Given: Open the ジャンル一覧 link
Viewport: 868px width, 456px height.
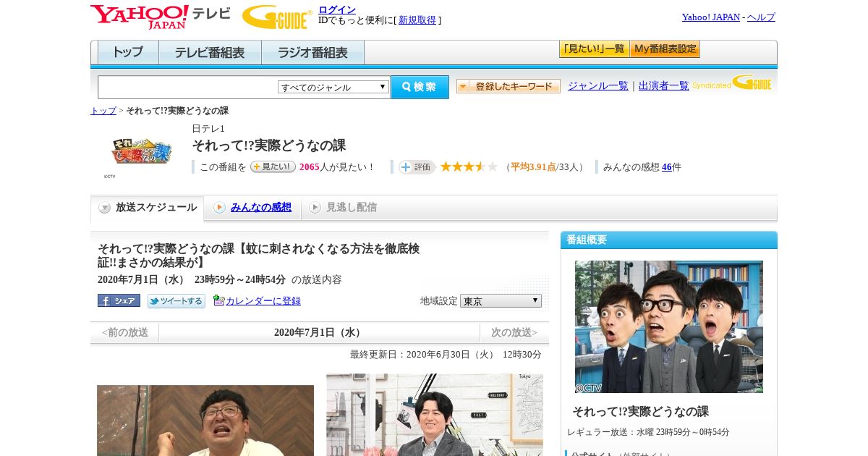Looking at the screenshot, I should [597, 86].
